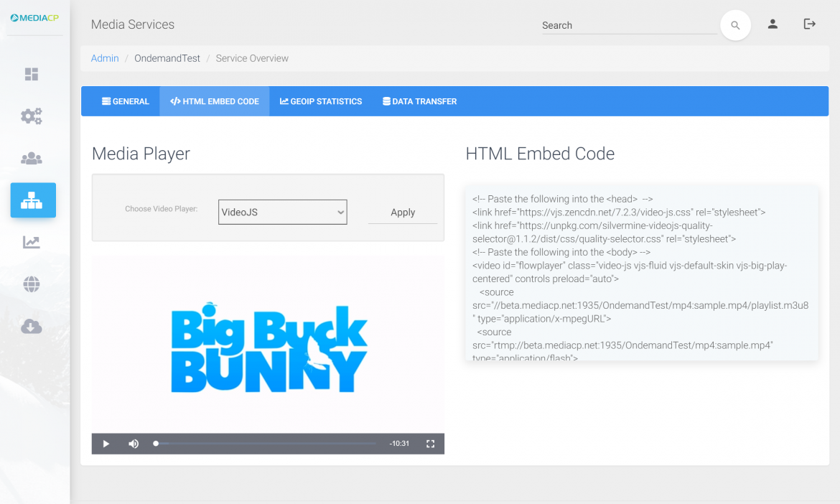Open the settings gears sidebar icon

coord(32,116)
